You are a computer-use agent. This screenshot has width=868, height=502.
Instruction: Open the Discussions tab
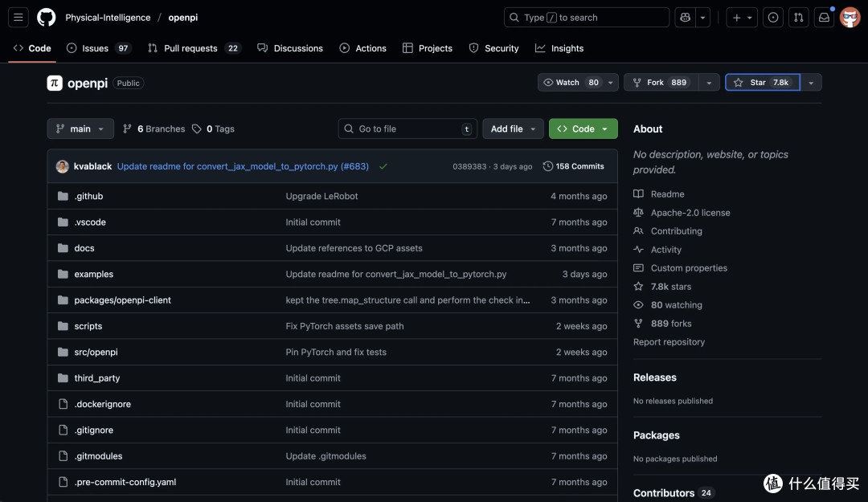coord(290,48)
